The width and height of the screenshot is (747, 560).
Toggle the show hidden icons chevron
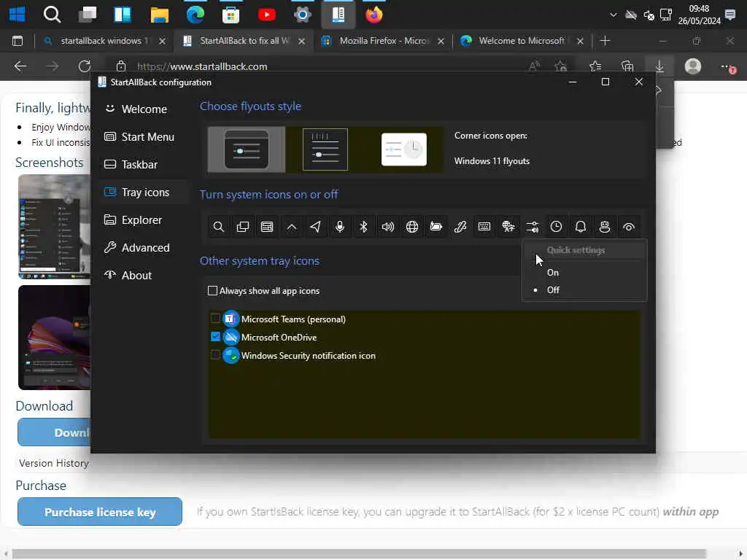(x=291, y=227)
